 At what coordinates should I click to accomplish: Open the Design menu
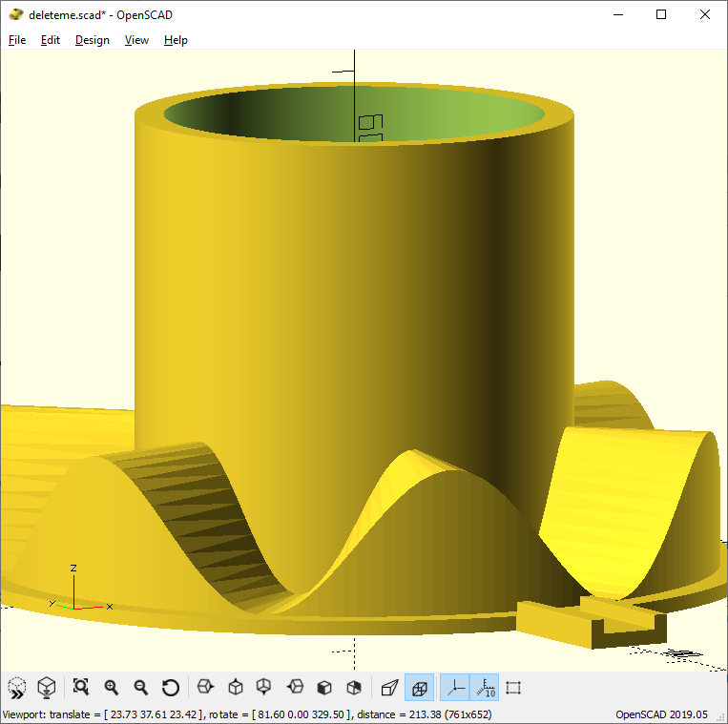tap(93, 40)
